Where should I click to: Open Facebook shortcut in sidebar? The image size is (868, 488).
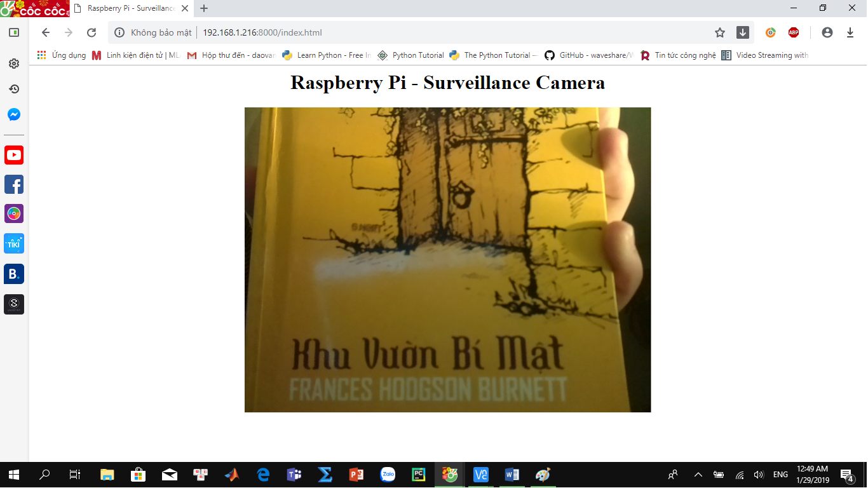[14, 184]
